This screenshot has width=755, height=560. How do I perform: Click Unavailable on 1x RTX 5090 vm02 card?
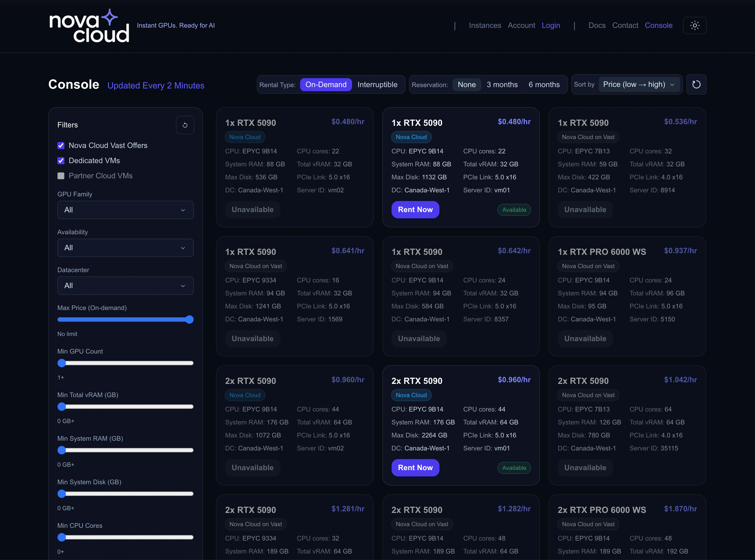(252, 210)
